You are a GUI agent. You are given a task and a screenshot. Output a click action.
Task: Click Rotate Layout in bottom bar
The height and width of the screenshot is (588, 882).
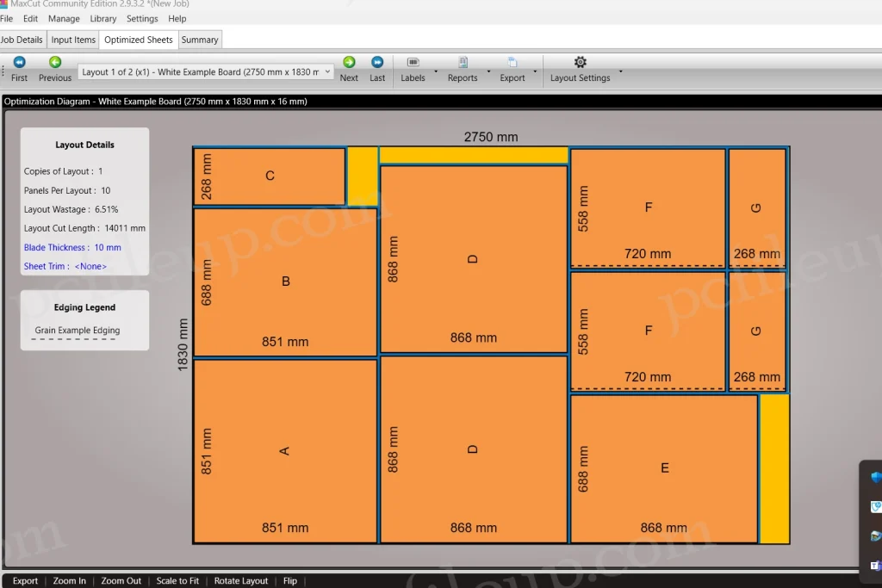tap(241, 581)
